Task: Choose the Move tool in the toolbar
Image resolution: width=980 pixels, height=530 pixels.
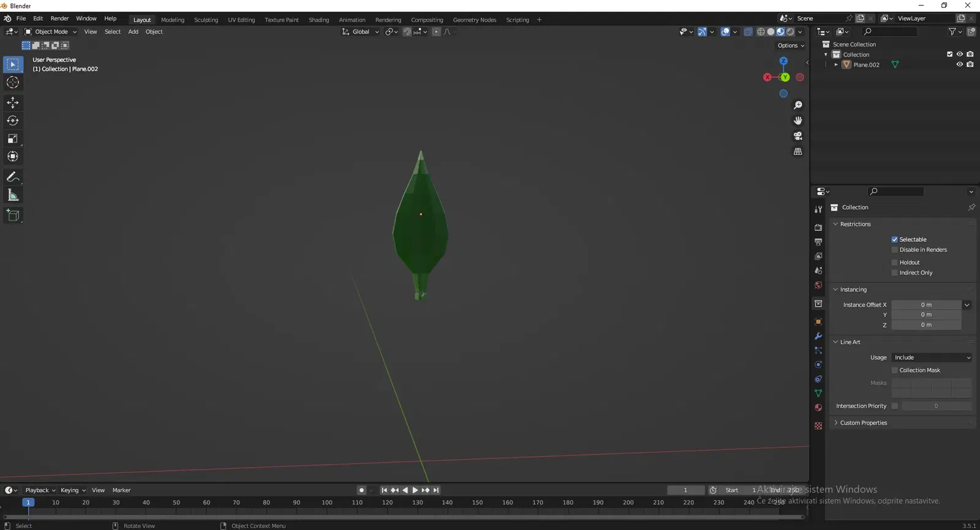Action: pyautogui.click(x=13, y=103)
